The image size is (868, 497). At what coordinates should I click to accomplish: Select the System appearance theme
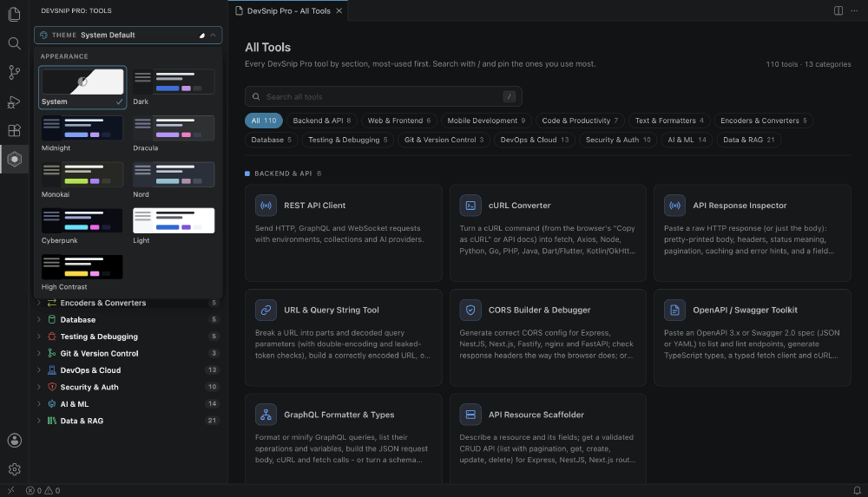click(82, 87)
